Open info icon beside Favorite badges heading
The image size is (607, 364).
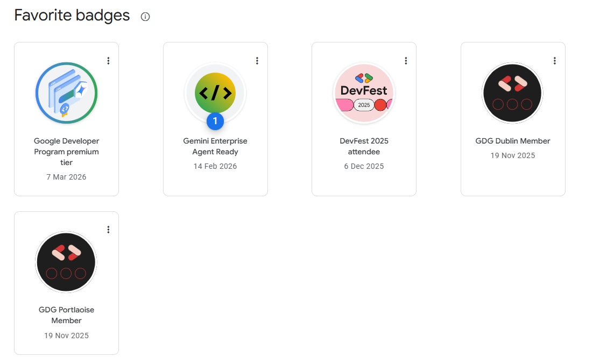[x=145, y=17]
